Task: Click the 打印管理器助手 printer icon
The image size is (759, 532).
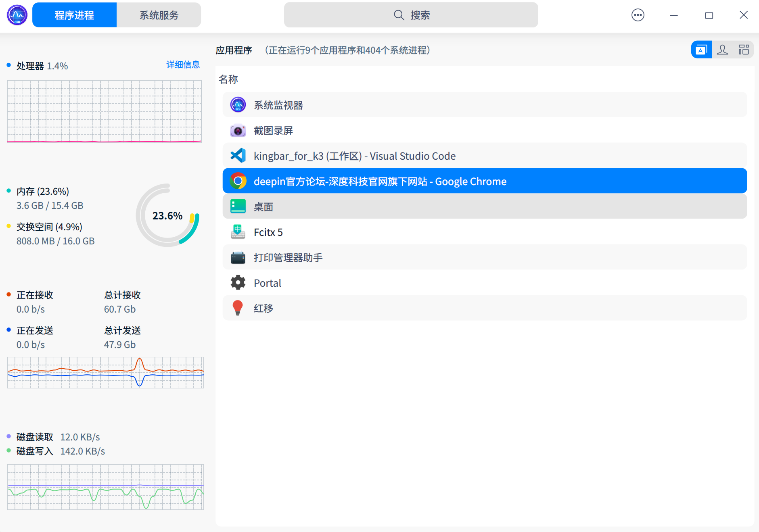Action: coord(238,257)
